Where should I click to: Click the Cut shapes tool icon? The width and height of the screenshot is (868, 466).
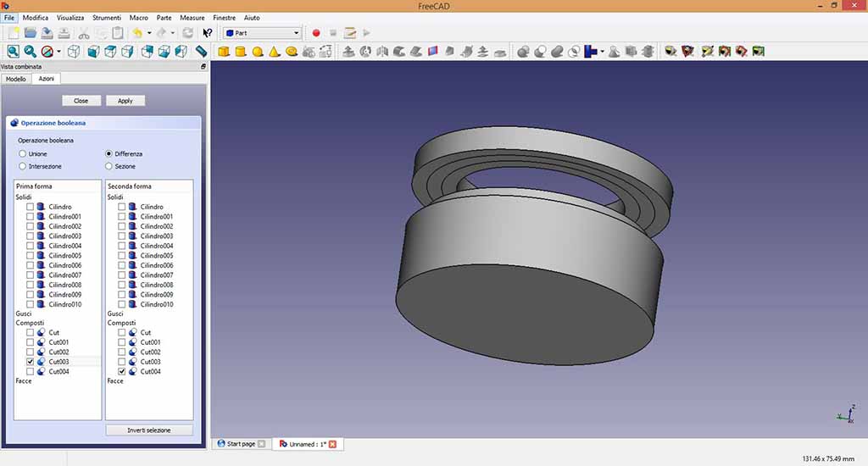click(540, 52)
